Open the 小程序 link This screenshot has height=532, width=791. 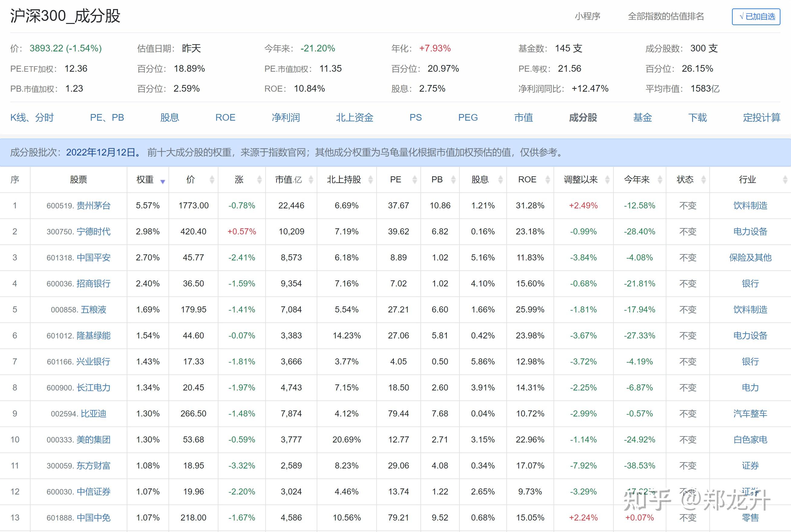(587, 16)
